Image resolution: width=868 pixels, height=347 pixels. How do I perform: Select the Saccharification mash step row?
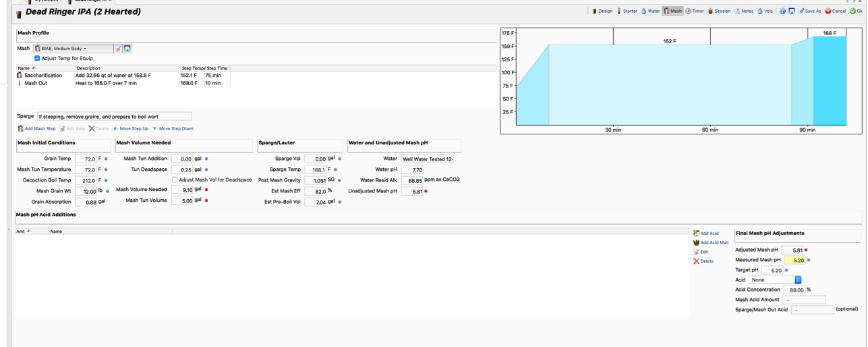click(123, 76)
